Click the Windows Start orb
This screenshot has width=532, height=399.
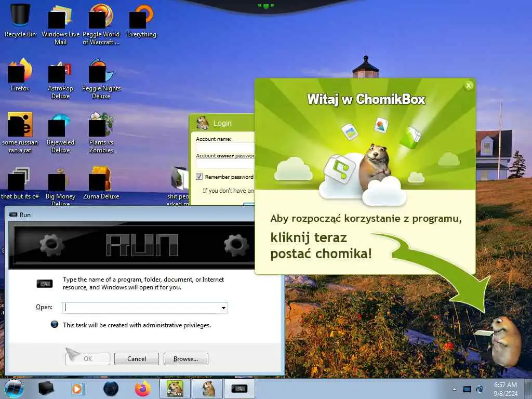click(14, 389)
